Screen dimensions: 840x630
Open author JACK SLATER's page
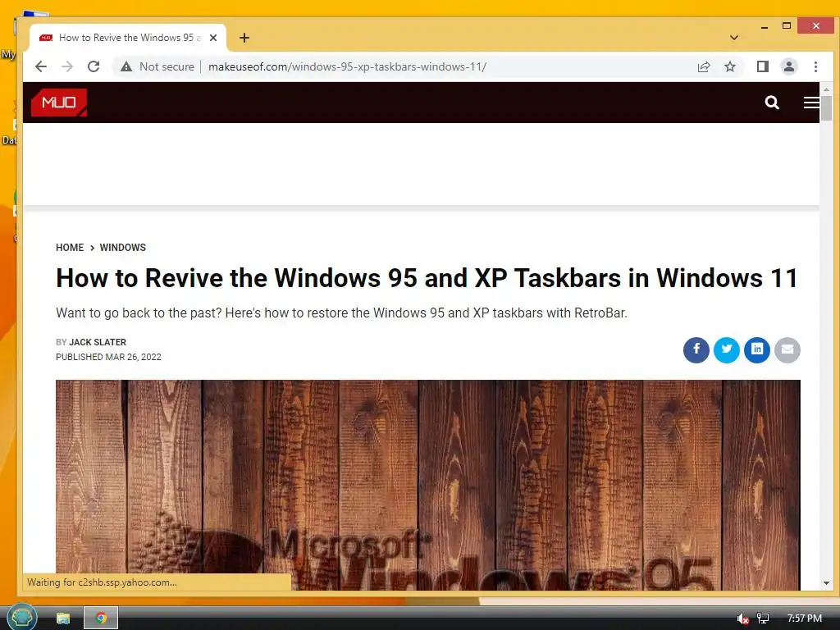coord(98,342)
